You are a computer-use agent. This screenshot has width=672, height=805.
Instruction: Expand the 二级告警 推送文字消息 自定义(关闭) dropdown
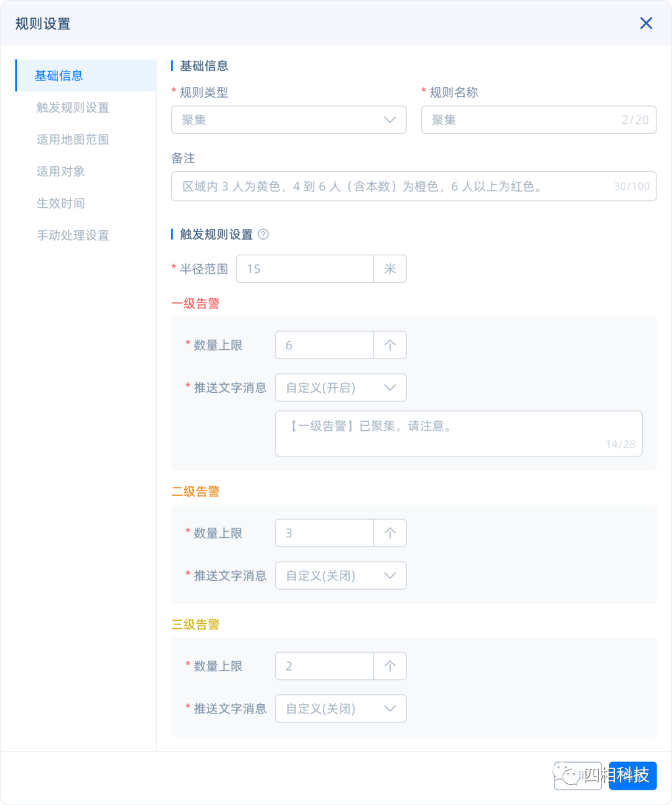[x=340, y=575]
